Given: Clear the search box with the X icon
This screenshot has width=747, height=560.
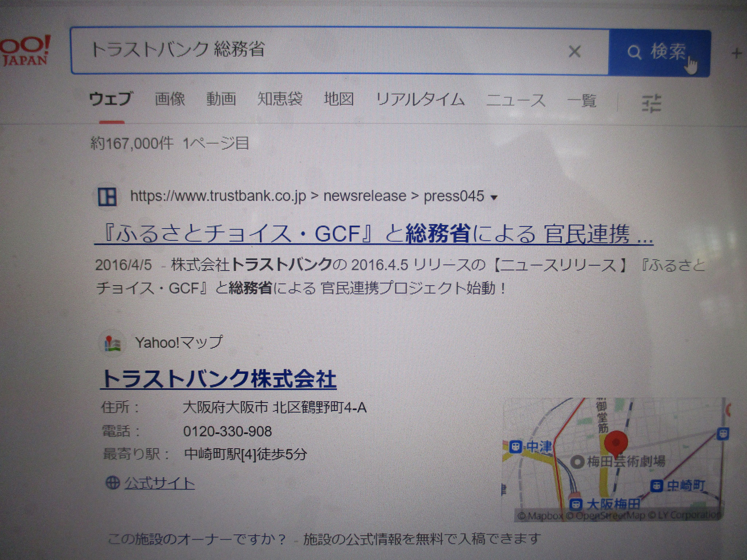Looking at the screenshot, I should [574, 52].
